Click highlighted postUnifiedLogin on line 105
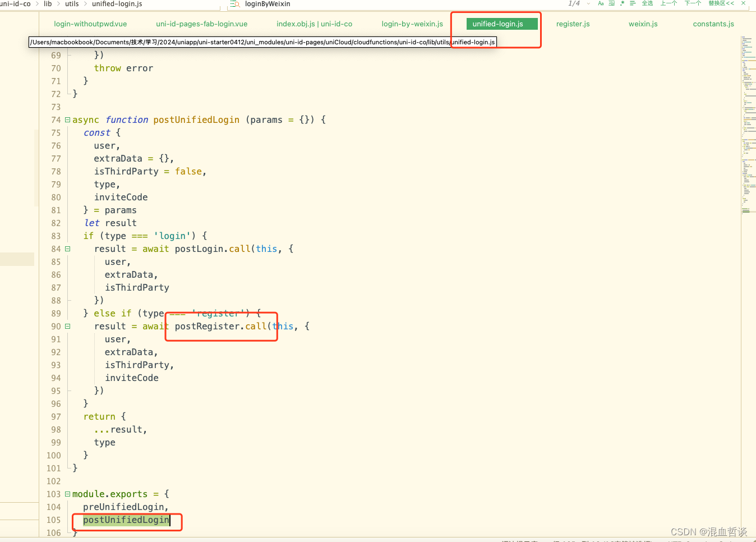This screenshot has height=542, width=756. coord(126,520)
